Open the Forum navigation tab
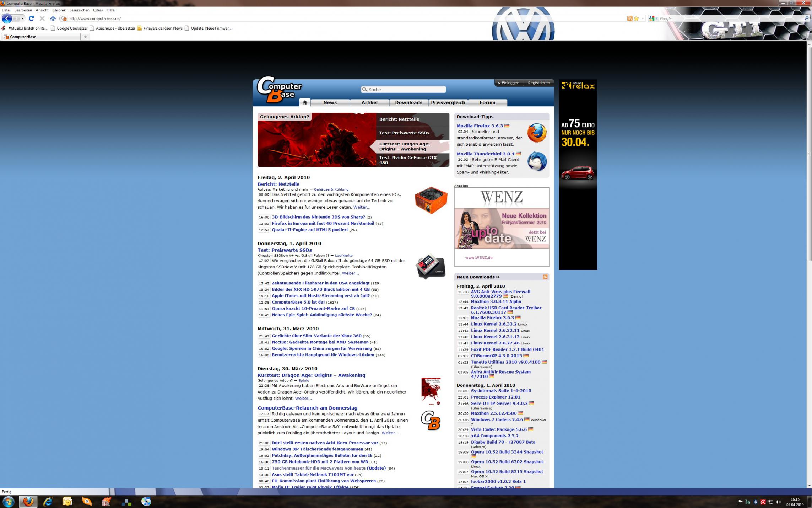The image size is (812, 508). pos(487,102)
